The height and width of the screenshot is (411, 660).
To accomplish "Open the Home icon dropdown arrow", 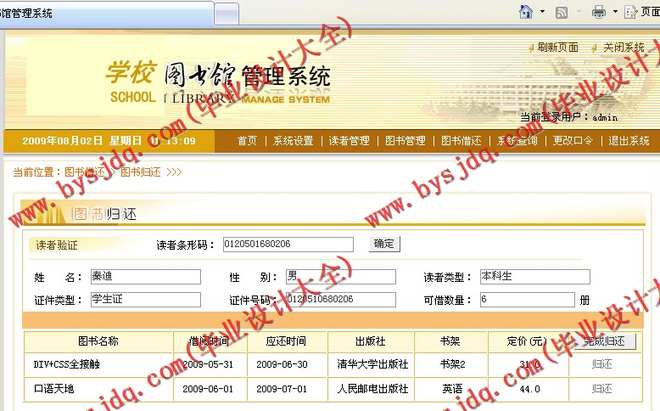I will pyautogui.click(x=540, y=13).
